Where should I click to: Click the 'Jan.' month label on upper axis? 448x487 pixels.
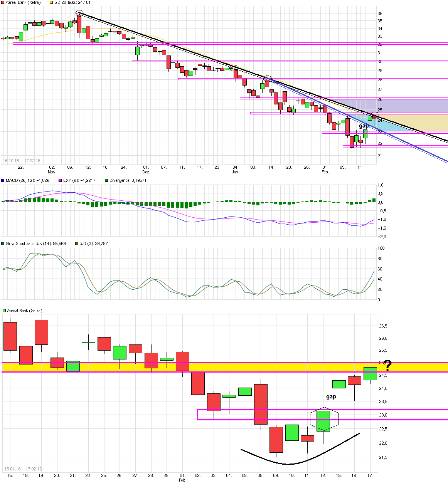click(x=236, y=172)
